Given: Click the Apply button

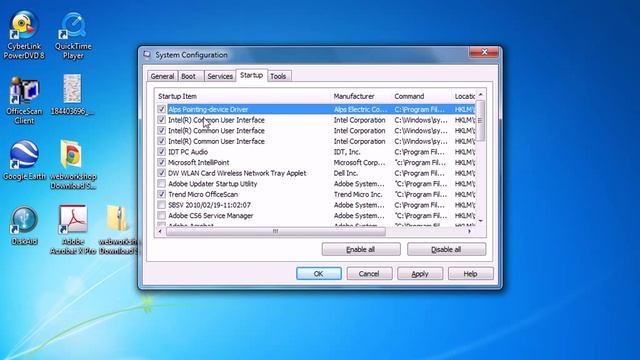Looking at the screenshot, I should tap(420, 274).
